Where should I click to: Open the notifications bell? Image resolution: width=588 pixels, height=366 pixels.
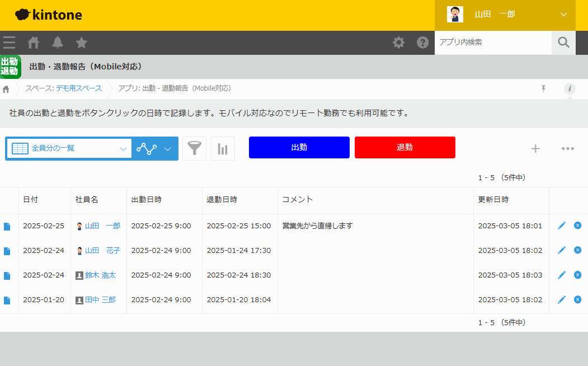pos(58,43)
